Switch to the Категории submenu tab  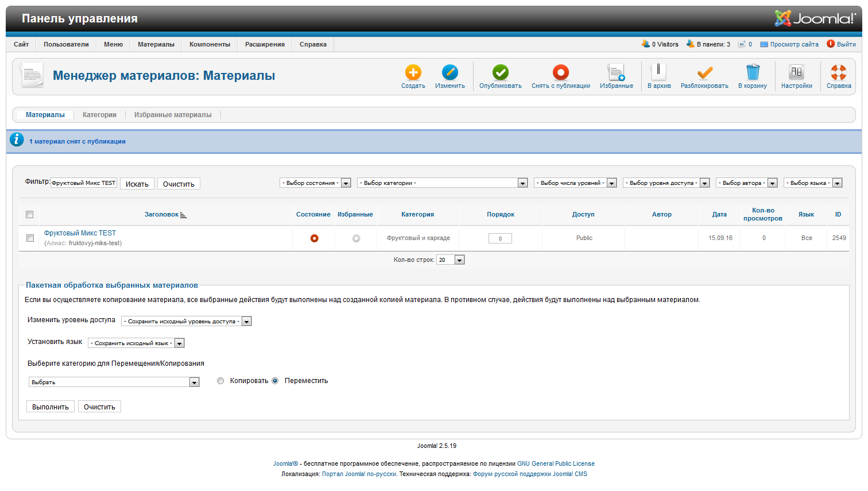(99, 115)
